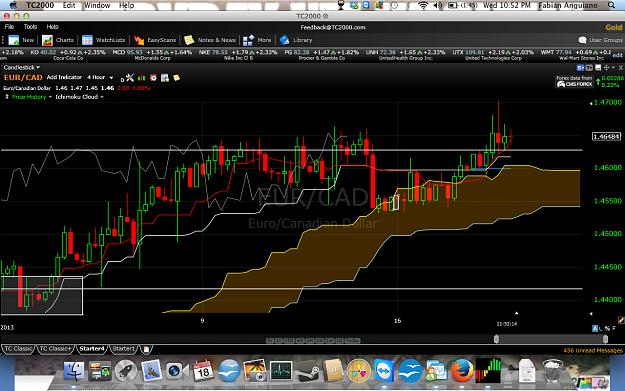
Task: Open the Tools menu
Action: (x=30, y=27)
